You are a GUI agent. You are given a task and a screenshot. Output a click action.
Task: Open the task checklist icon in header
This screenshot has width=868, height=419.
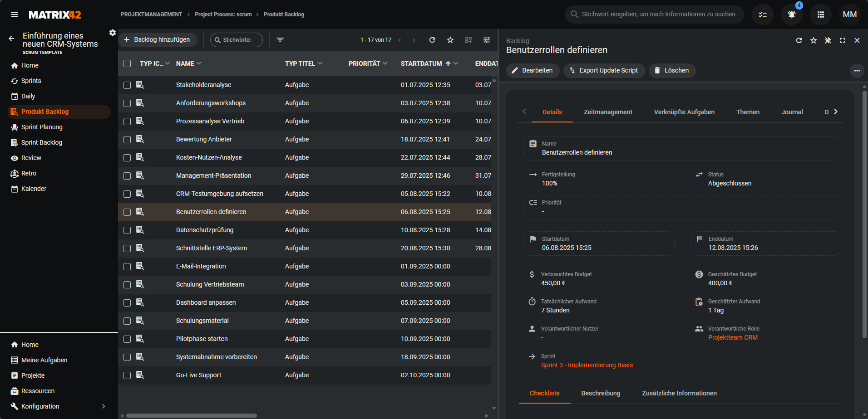click(x=763, y=15)
